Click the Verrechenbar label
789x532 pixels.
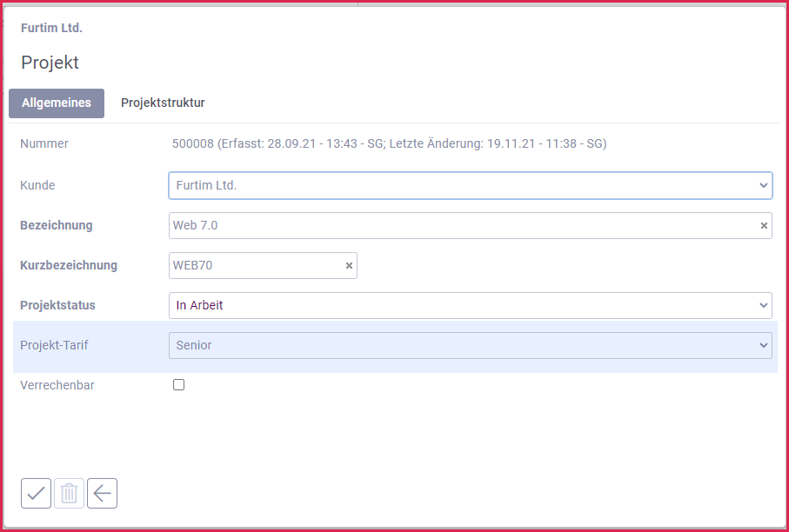point(57,386)
